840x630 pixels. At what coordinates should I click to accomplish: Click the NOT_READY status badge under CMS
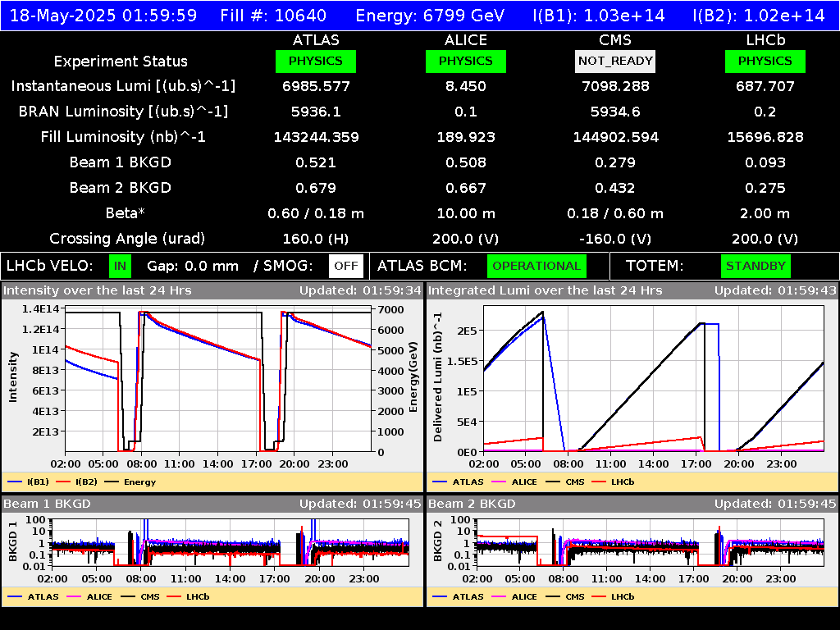click(x=615, y=61)
